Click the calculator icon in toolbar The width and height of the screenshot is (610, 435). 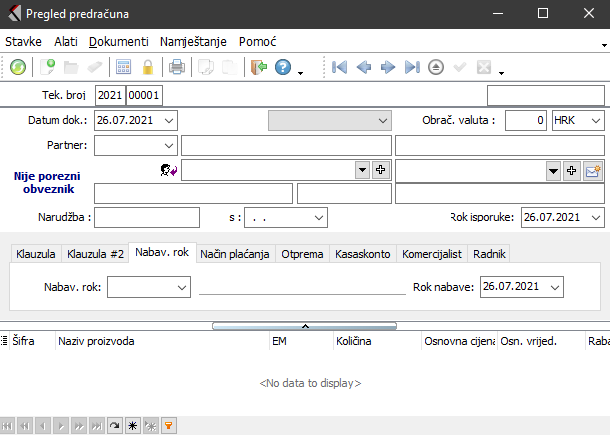(124, 68)
